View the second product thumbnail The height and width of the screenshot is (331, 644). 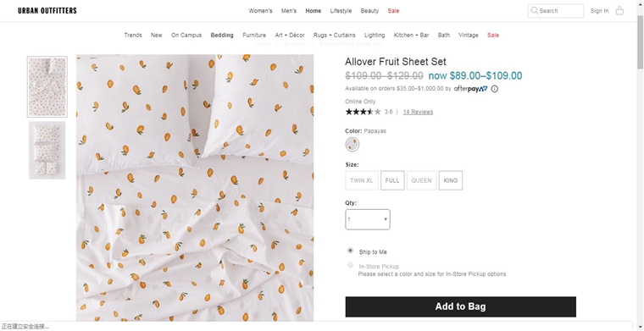pyautogui.click(x=47, y=150)
